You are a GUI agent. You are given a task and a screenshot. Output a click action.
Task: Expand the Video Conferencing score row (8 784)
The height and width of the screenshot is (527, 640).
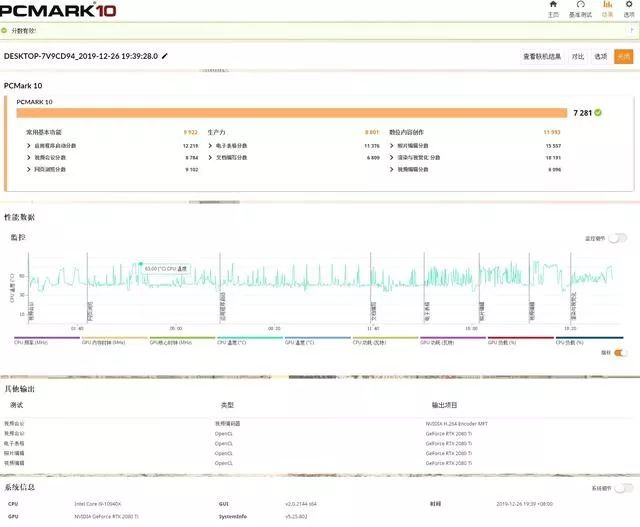tap(112, 158)
